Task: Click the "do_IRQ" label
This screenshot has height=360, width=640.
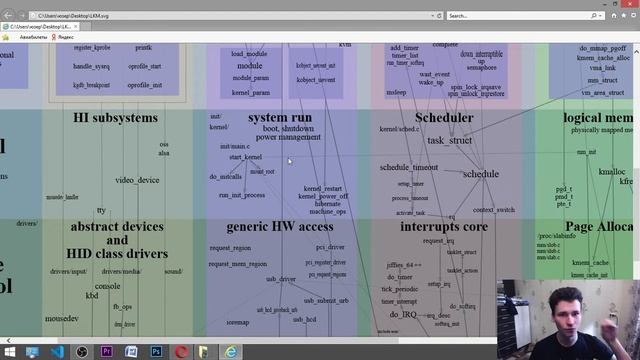Action: 403,314
